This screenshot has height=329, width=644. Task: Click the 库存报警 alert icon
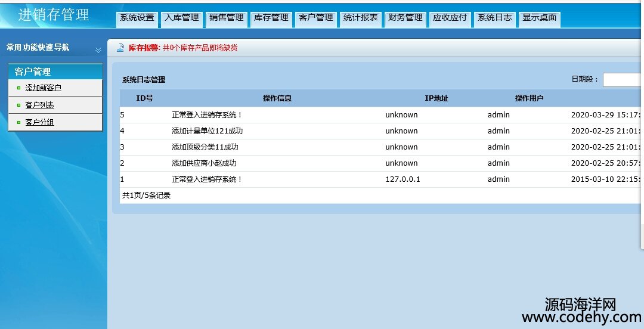click(x=120, y=48)
